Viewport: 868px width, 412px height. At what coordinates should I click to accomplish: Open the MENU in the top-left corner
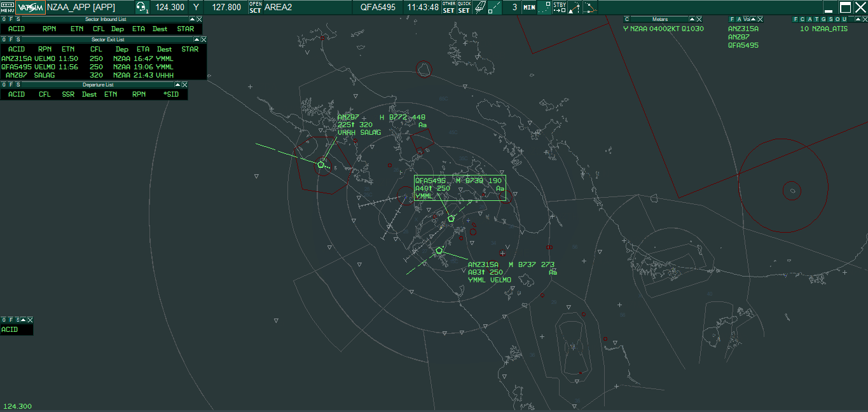(x=6, y=7)
